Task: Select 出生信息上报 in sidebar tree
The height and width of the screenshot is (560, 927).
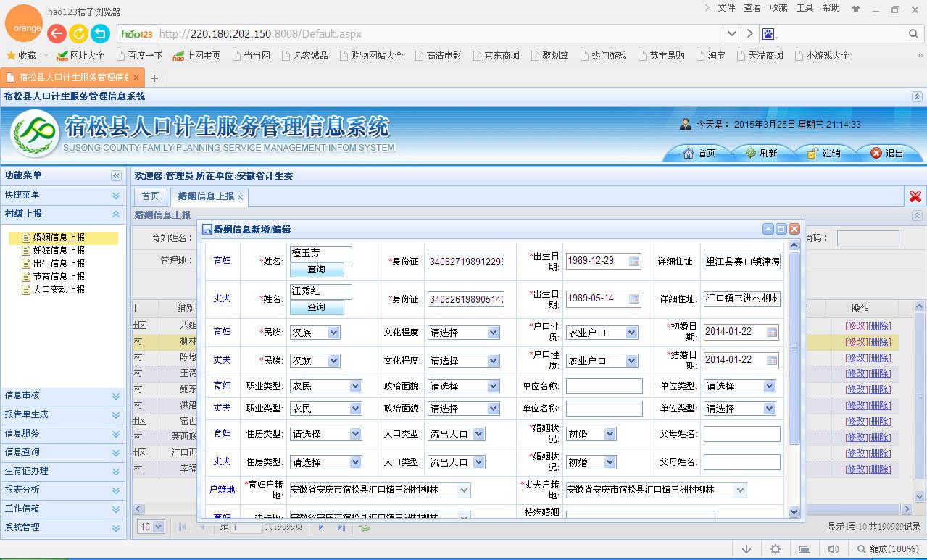Action: (x=59, y=264)
